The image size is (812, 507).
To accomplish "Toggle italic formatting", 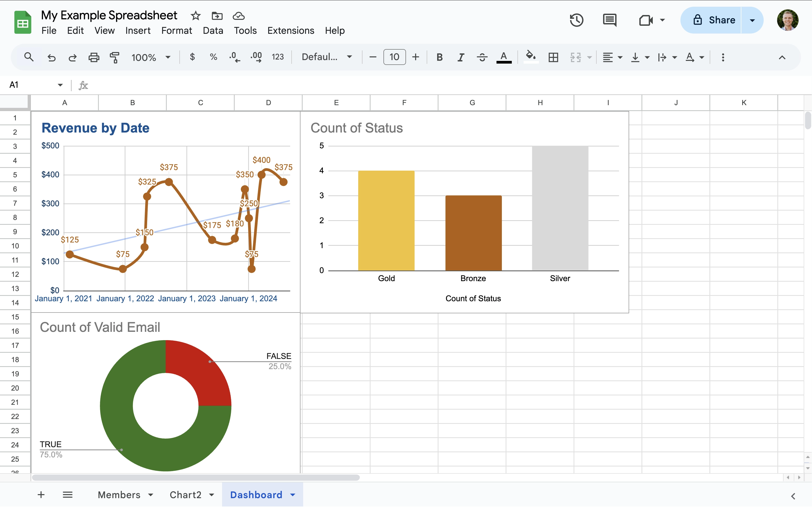I will [x=460, y=57].
